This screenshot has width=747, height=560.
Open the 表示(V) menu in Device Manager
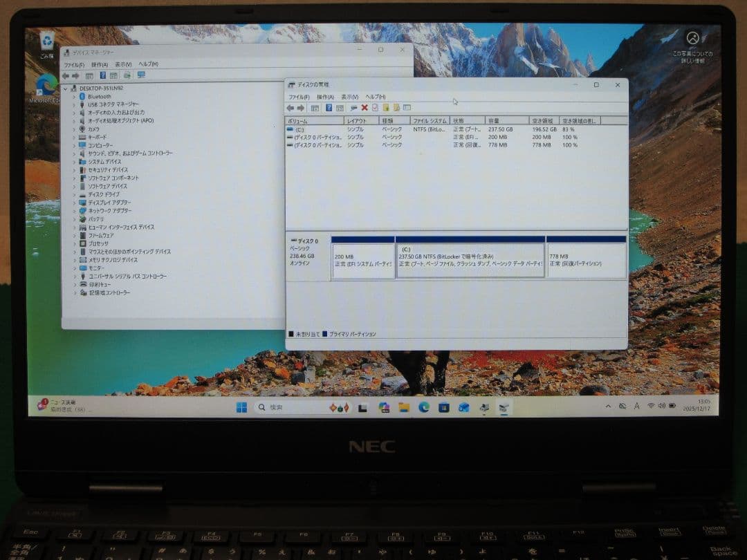[x=124, y=64]
